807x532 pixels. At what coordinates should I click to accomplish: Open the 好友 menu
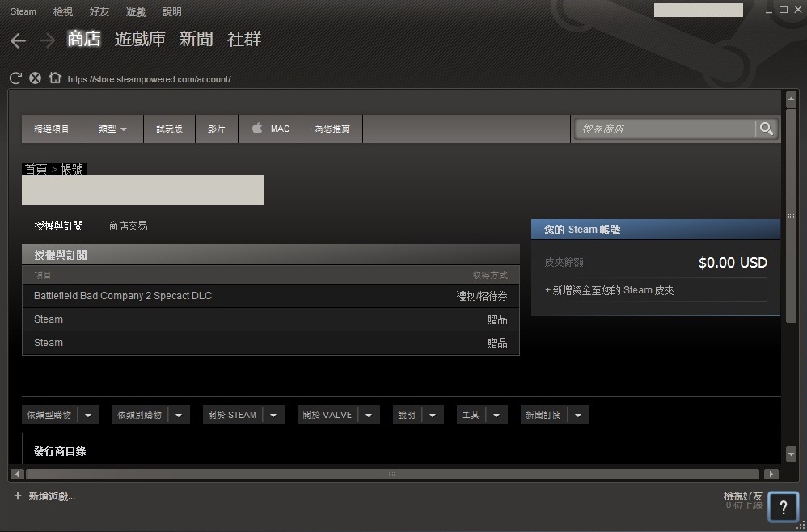click(x=99, y=11)
